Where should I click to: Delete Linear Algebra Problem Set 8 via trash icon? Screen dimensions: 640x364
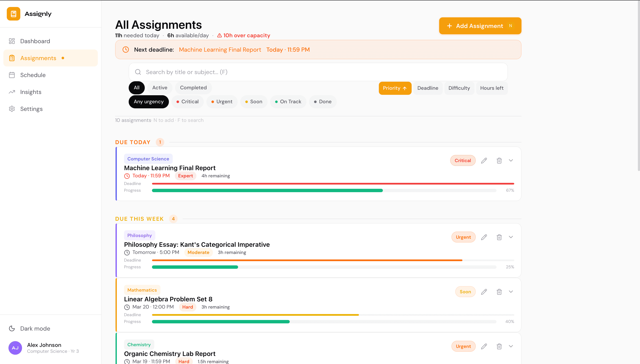[499, 291]
